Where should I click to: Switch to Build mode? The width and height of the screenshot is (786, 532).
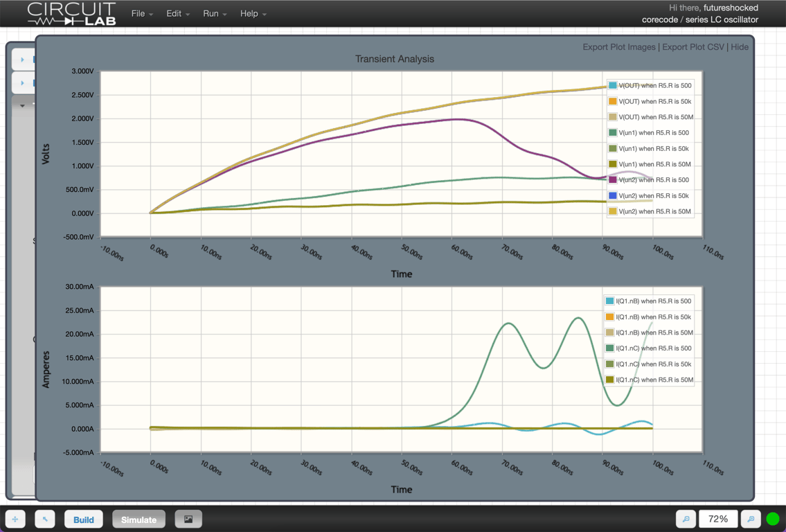[84, 519]
